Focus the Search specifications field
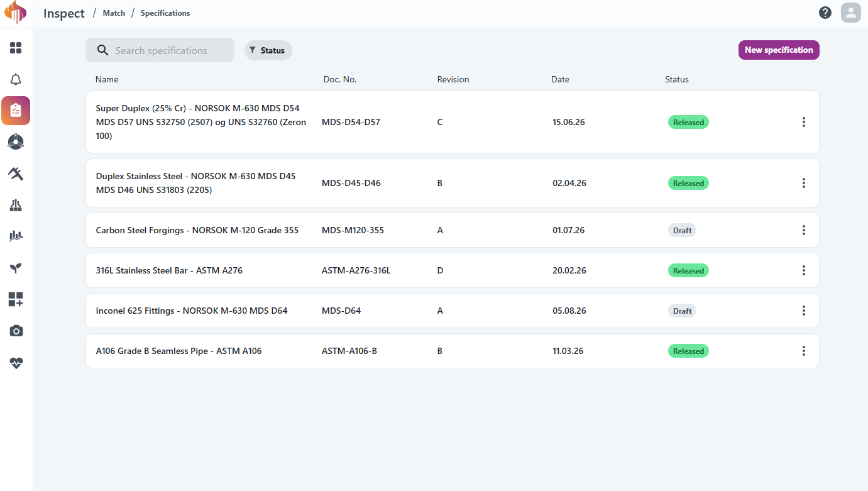The image size is (868, 491). 160,50
